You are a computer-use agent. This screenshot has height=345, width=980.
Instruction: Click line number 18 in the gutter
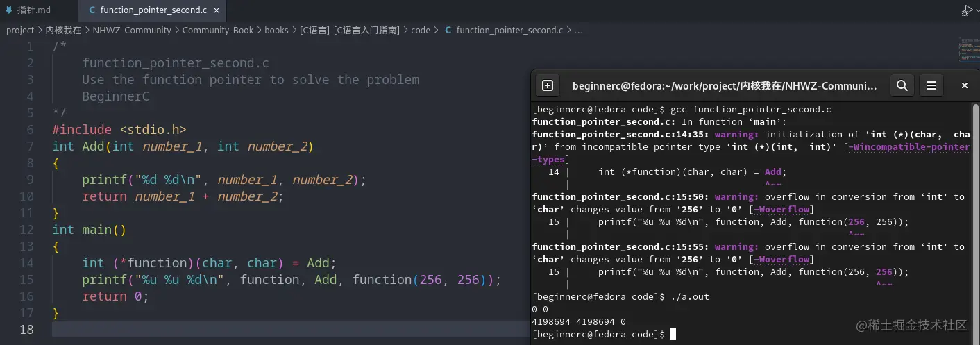(26, 330)
